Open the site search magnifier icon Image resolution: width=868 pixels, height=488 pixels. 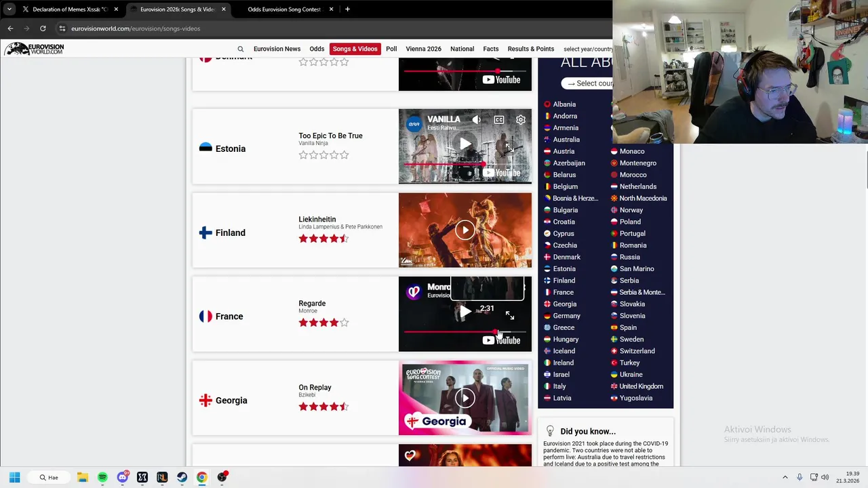click(240, 49)
